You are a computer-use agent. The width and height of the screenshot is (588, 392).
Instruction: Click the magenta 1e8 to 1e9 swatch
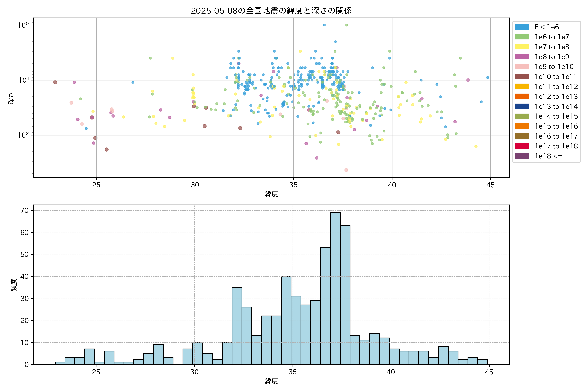click(x=522, y=57)
